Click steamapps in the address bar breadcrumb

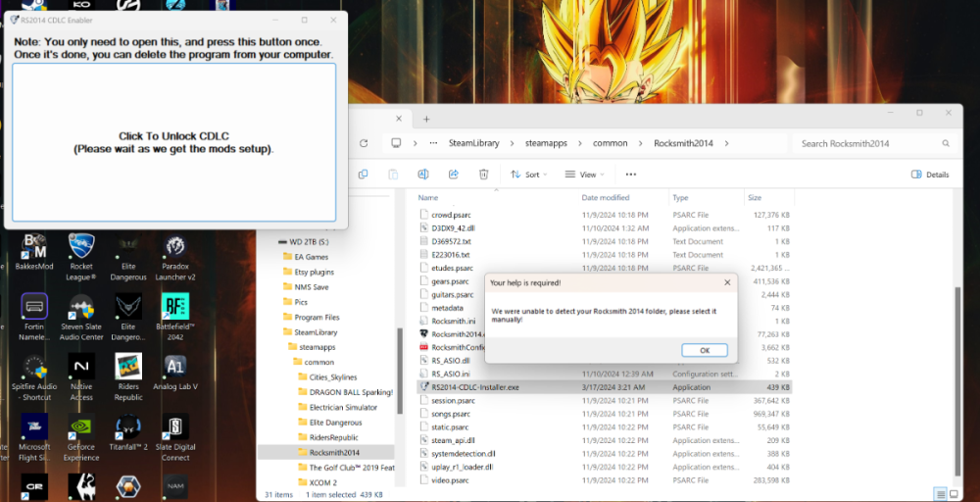coord(546,143)
